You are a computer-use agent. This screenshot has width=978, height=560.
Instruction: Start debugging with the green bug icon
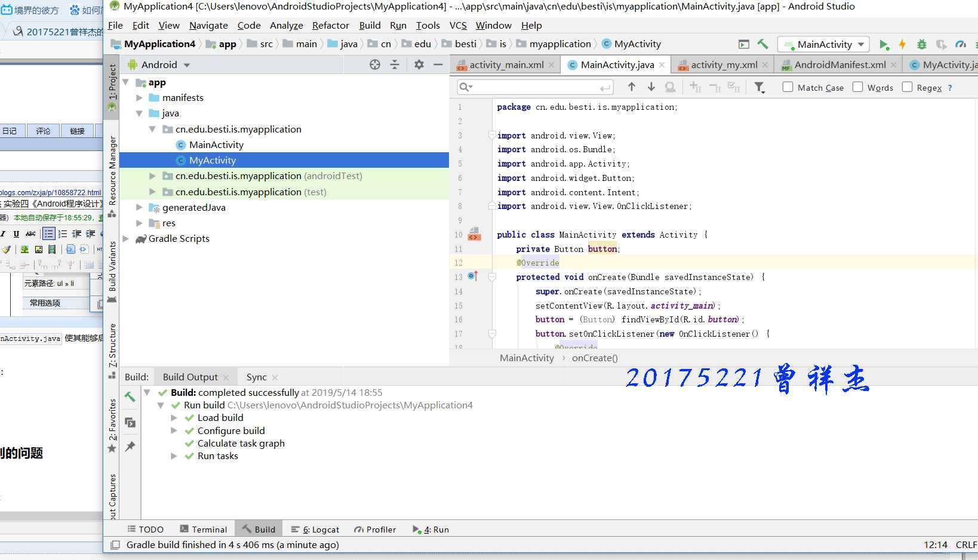[x=922, y=44]
